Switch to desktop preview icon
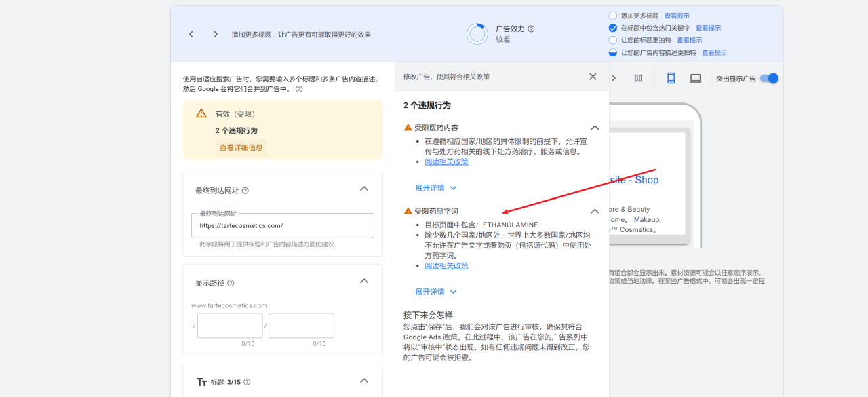 [x=695, y=78]
